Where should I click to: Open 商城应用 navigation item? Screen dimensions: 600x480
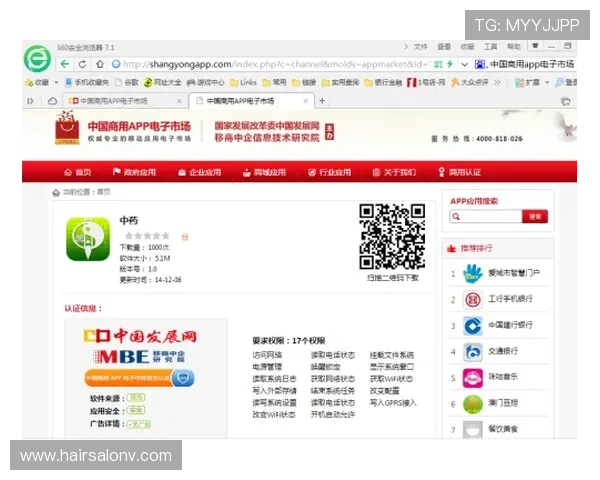pos(264,172)
